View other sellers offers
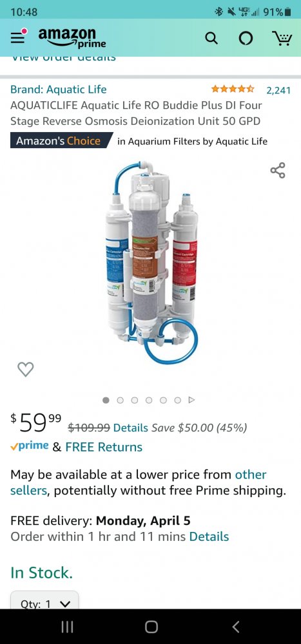The image size is (301, 644). tap(138, 482)
